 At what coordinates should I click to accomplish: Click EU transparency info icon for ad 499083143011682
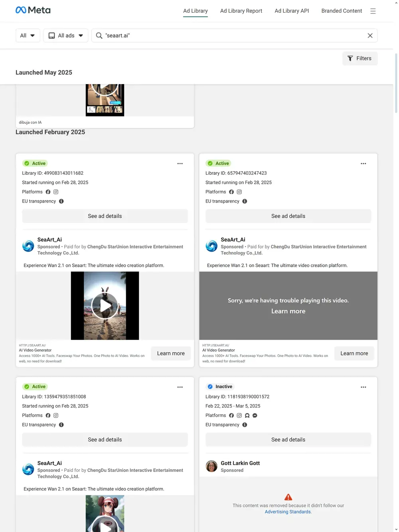61,201
